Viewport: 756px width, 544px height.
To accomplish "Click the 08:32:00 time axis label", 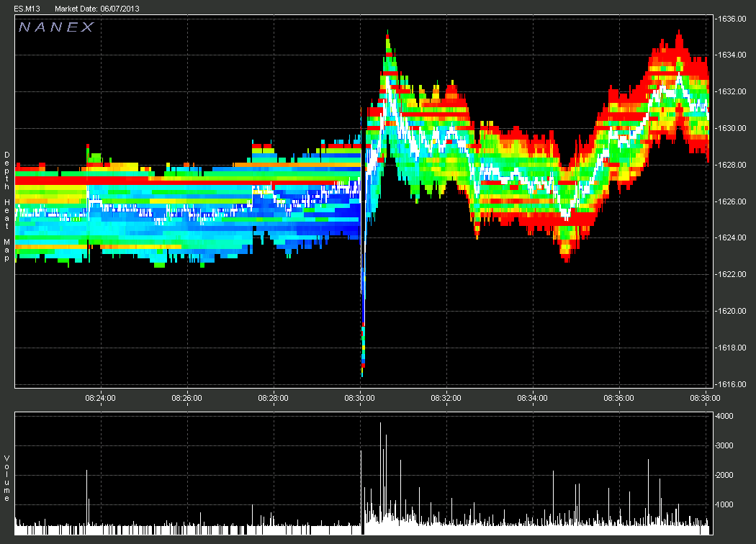I will (446, 398).
